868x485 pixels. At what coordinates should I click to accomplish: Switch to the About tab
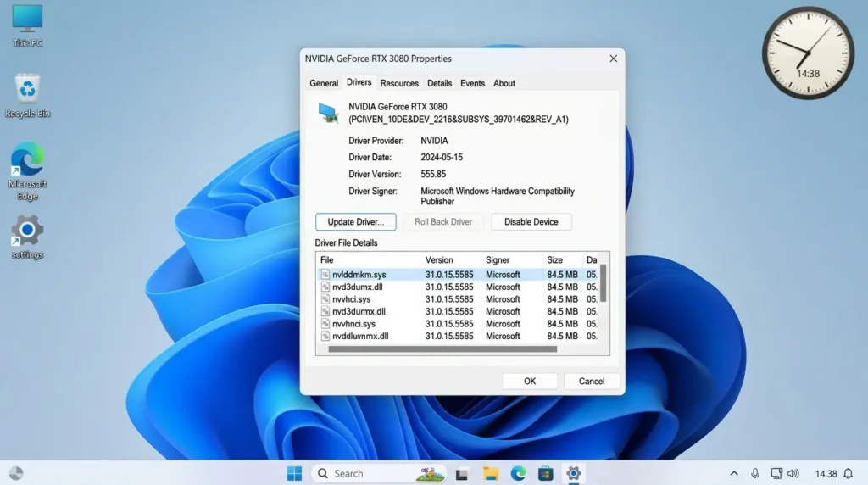pos(504,83)
